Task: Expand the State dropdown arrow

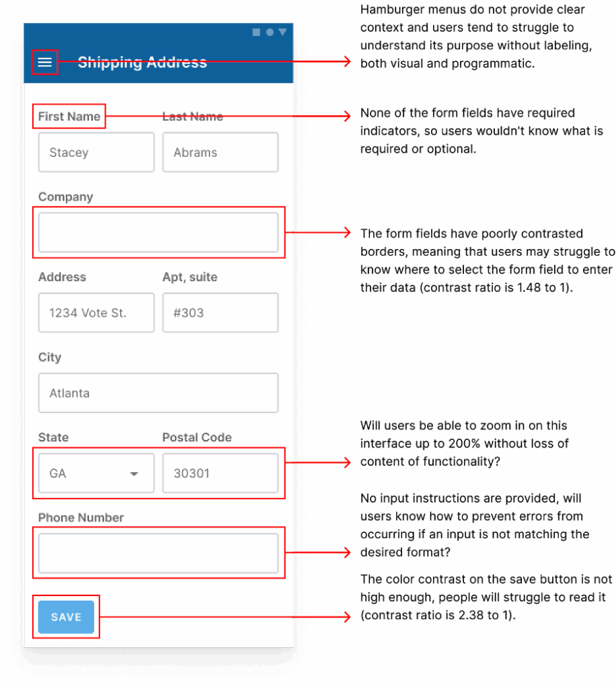Action: point(134,474)
